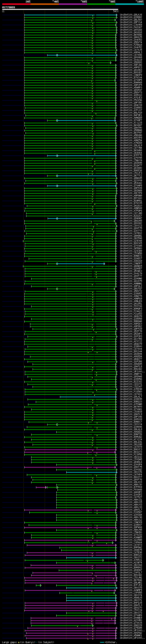Viewport: 146px width, 644px height.
Task: Select hit UniRef100_Q41963
Action: (131, 70)
